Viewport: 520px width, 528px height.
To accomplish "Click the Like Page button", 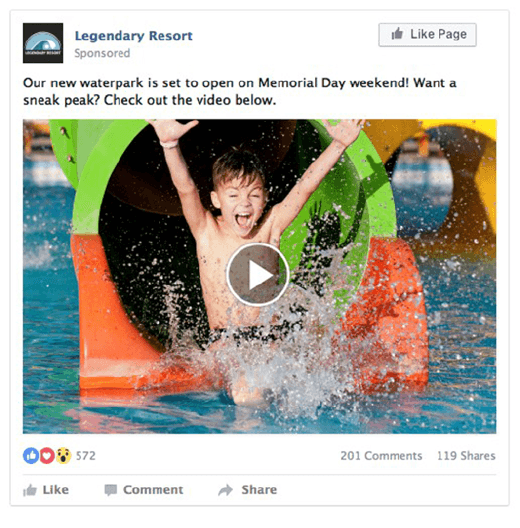I will (427, 34).
